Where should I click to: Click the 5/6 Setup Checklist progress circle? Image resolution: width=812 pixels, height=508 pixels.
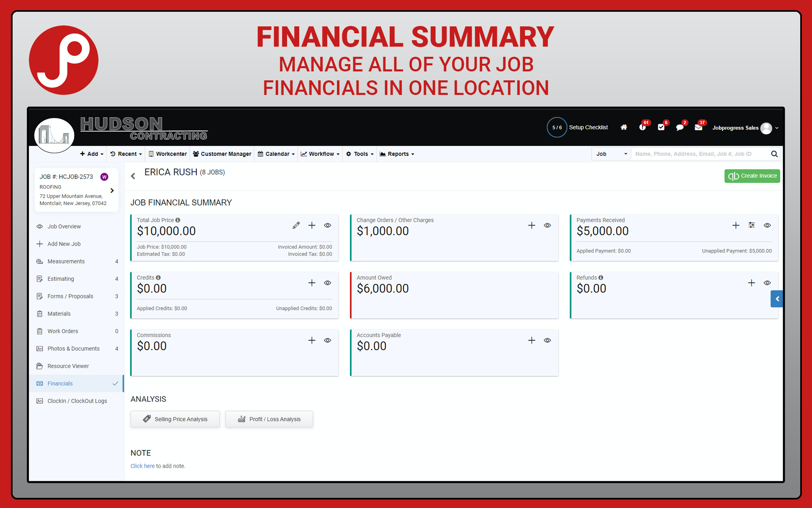tap(557, 127)
